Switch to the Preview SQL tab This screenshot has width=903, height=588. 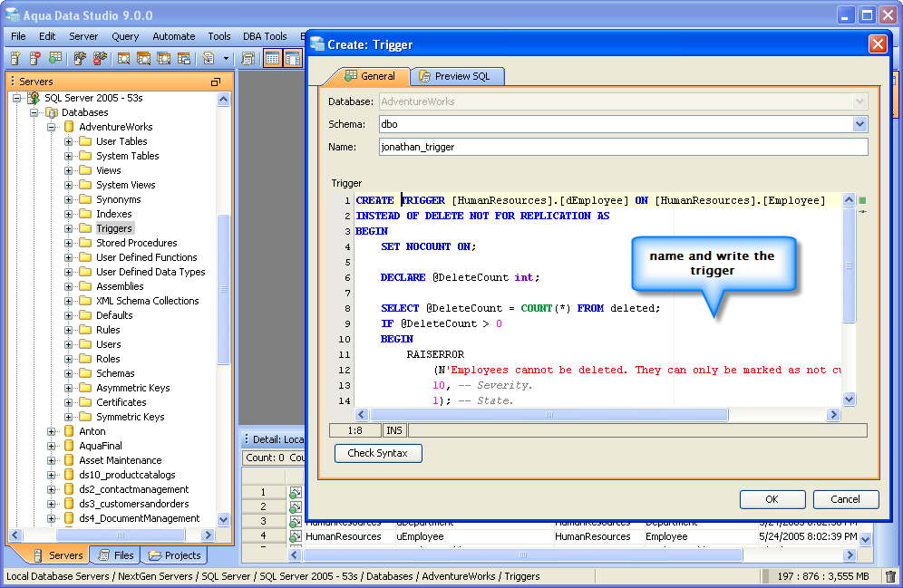tap(456, 76)
